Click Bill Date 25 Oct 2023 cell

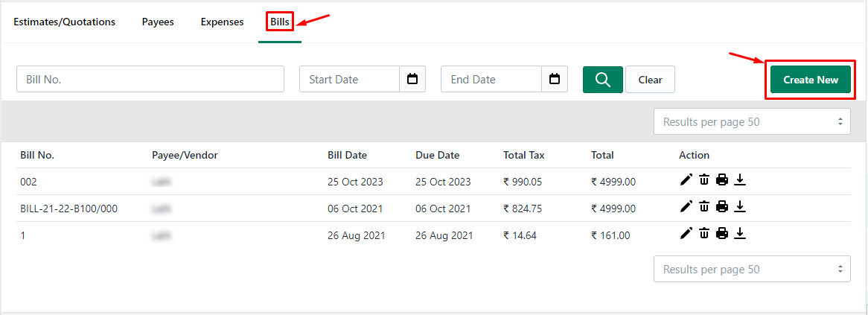pos(355,182)
